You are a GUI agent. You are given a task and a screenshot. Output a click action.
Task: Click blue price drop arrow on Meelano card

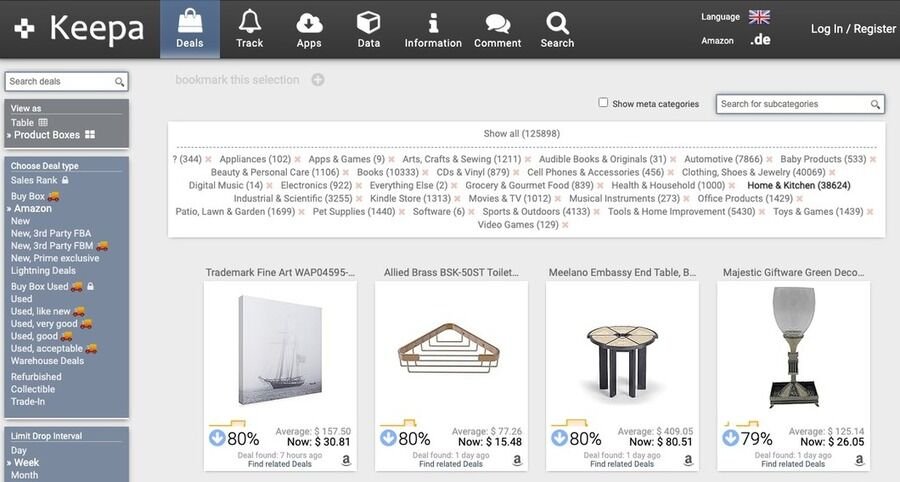tap(559, 438)
